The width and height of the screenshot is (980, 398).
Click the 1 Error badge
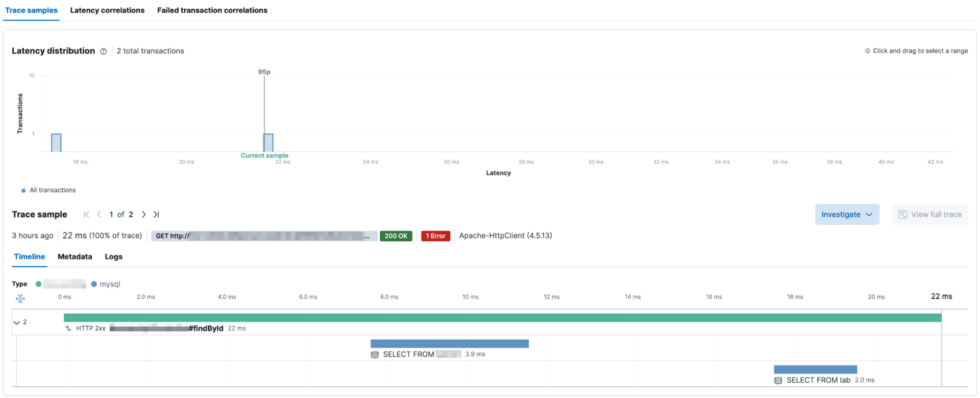pos(436,236)
